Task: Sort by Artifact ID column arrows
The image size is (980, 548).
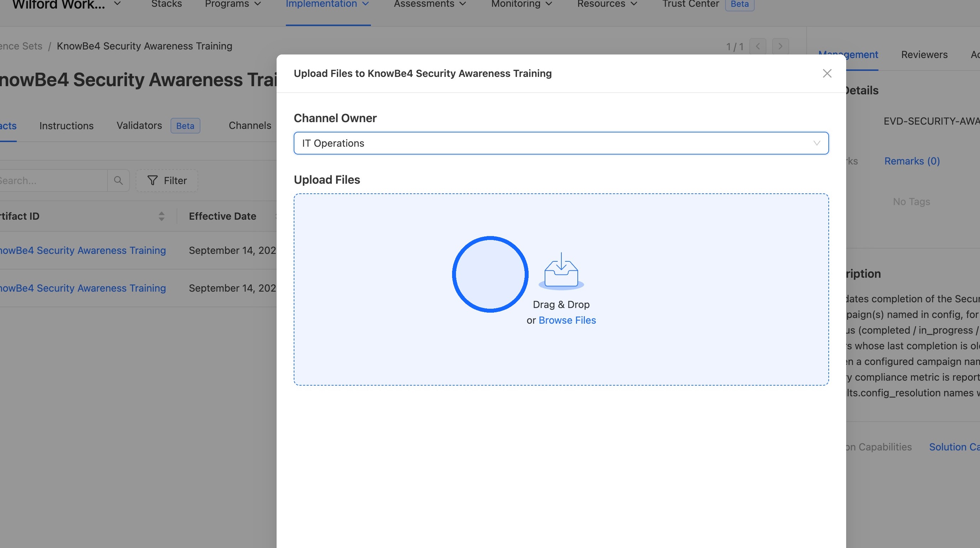Action: coord(161,216)
